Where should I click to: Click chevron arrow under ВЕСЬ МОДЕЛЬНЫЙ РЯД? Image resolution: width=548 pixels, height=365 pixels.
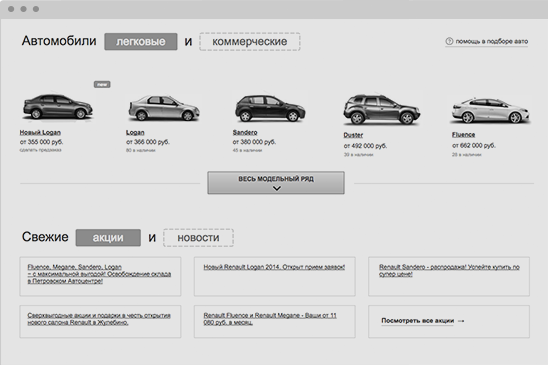click(x=276, y=188)
